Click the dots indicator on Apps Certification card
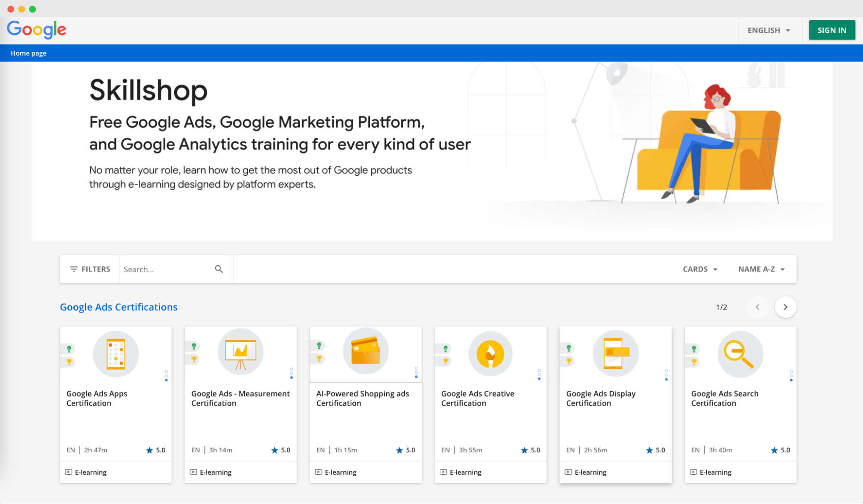This screenshot has width=863, height=504. point(166,375)
